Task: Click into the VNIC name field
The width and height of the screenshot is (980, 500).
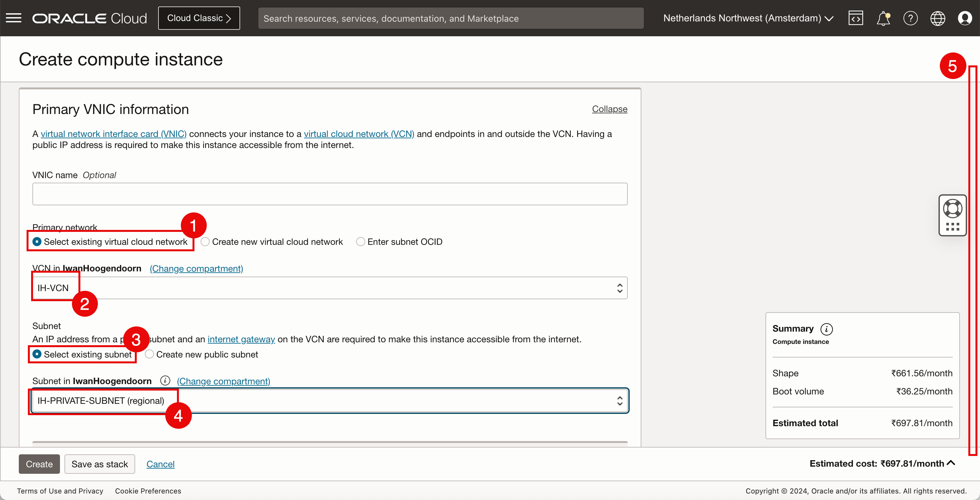Action: pyautogui.click(x=330, y=194)
